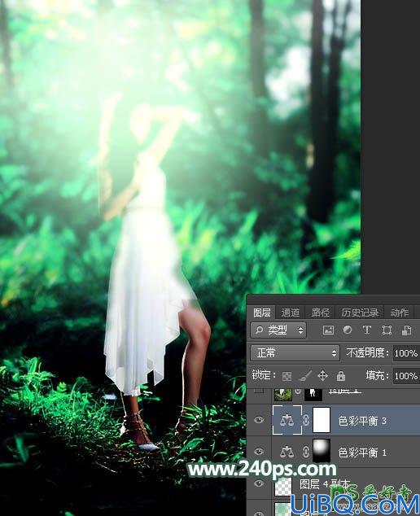
Task: Switch to the 历史记录 tab
Action: [x=360, y=313]
